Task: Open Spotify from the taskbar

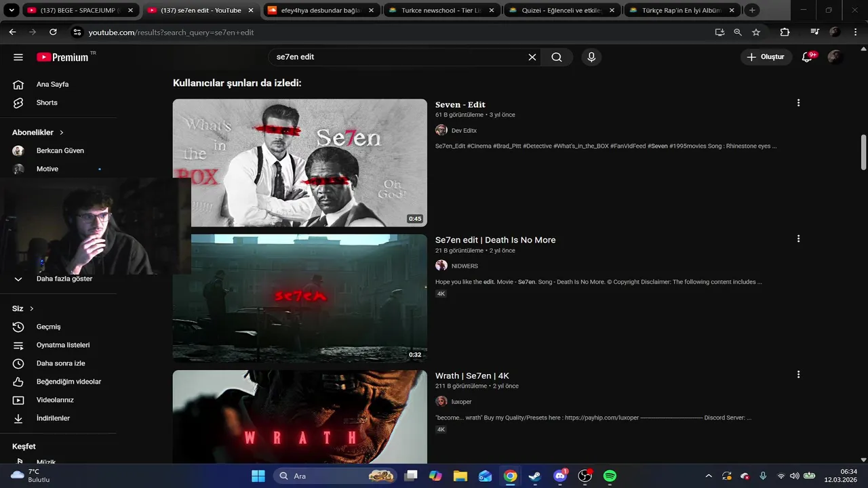Action: [x=610, y=476]
